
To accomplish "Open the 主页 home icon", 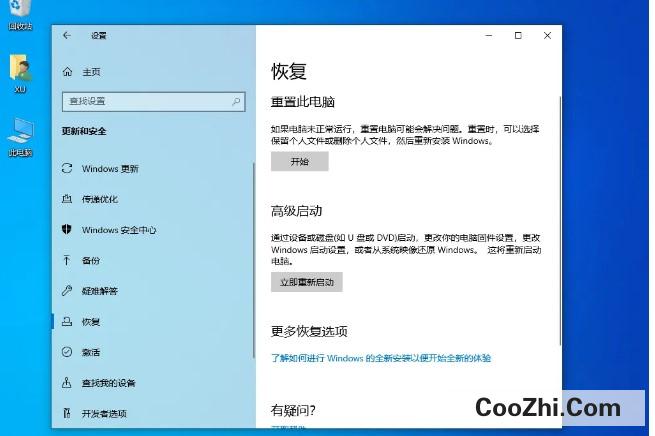I will coord(67,72).
